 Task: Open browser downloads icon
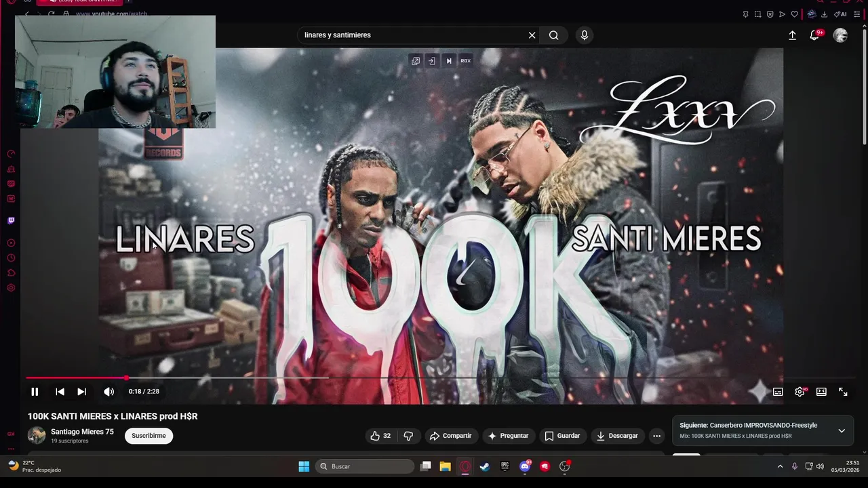click(x=825, y=14)
